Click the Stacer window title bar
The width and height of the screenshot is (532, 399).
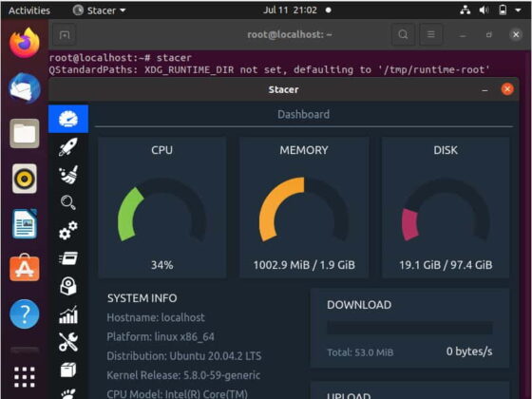click(284, 89)
